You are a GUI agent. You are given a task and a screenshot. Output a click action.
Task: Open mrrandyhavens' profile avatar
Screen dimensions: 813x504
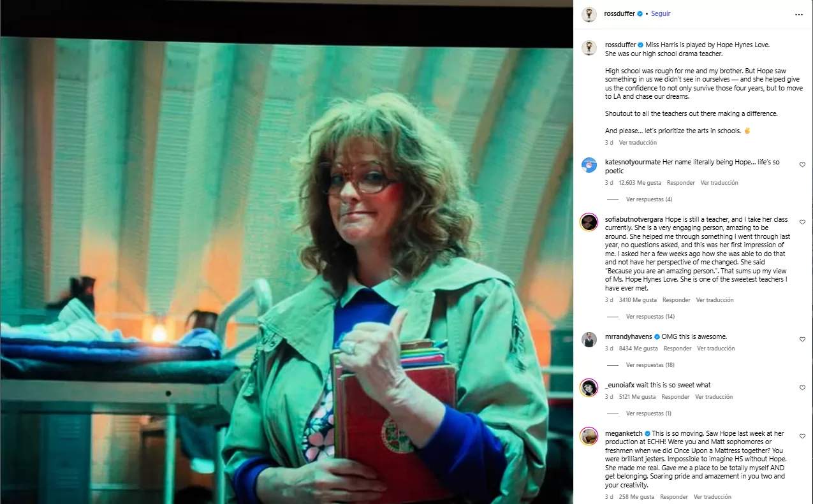point(589,340)
